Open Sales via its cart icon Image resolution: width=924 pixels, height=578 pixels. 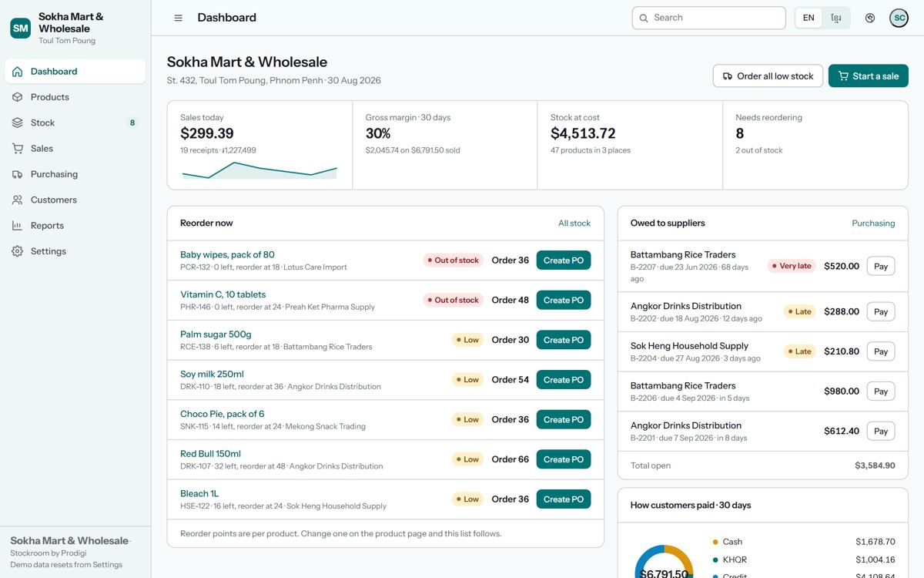click(x=17, y=149)
